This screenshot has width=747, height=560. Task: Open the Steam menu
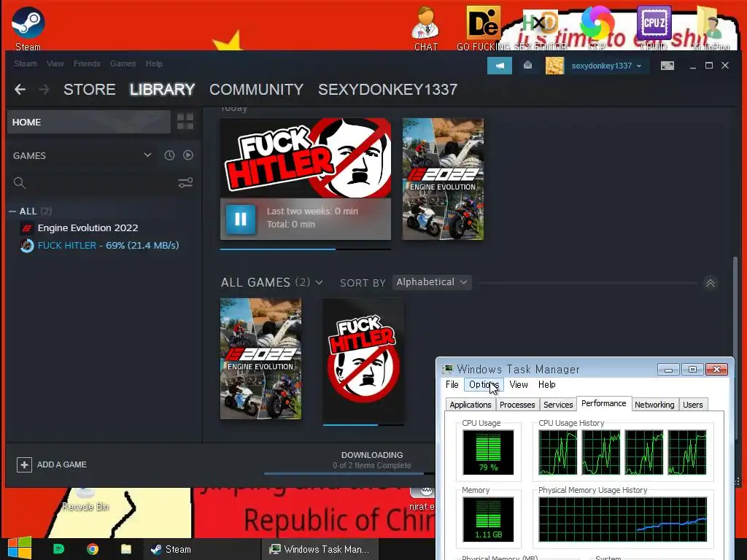26,63
